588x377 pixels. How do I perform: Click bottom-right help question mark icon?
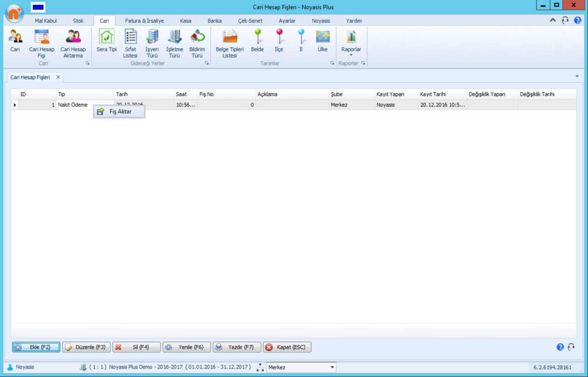click(x=560, y=347)
